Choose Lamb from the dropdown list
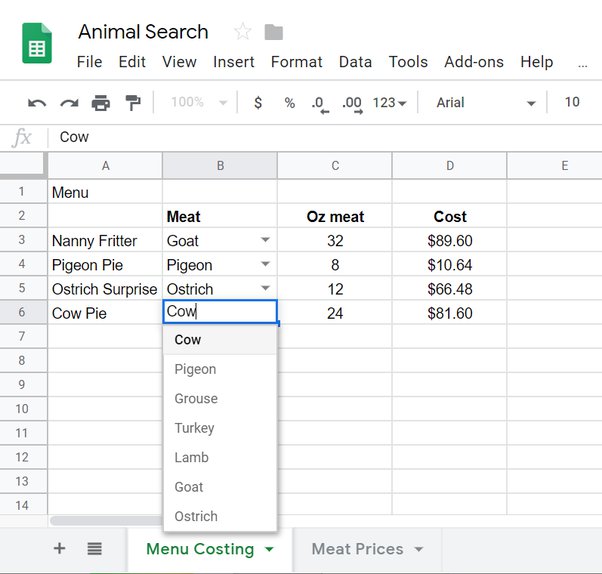 pyautogui.click(x=220, y=457)
